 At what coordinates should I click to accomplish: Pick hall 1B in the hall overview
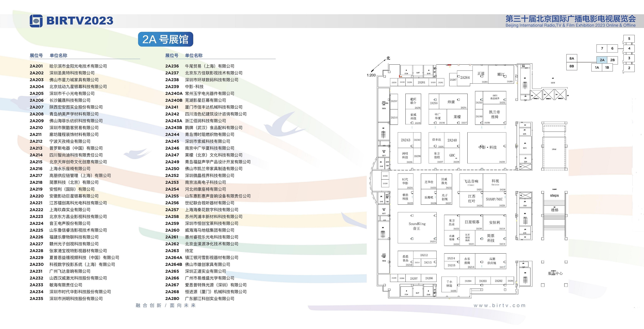[x=607, y=67]
